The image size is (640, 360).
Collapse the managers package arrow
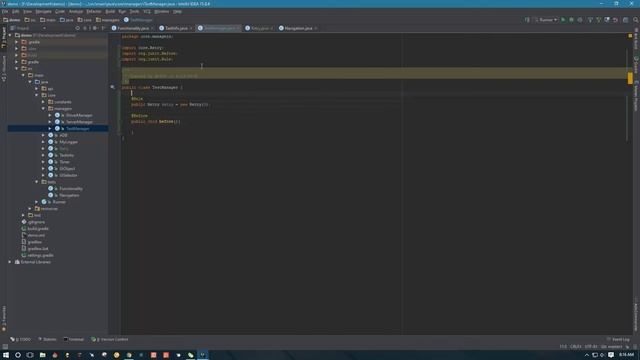point(43,109)
